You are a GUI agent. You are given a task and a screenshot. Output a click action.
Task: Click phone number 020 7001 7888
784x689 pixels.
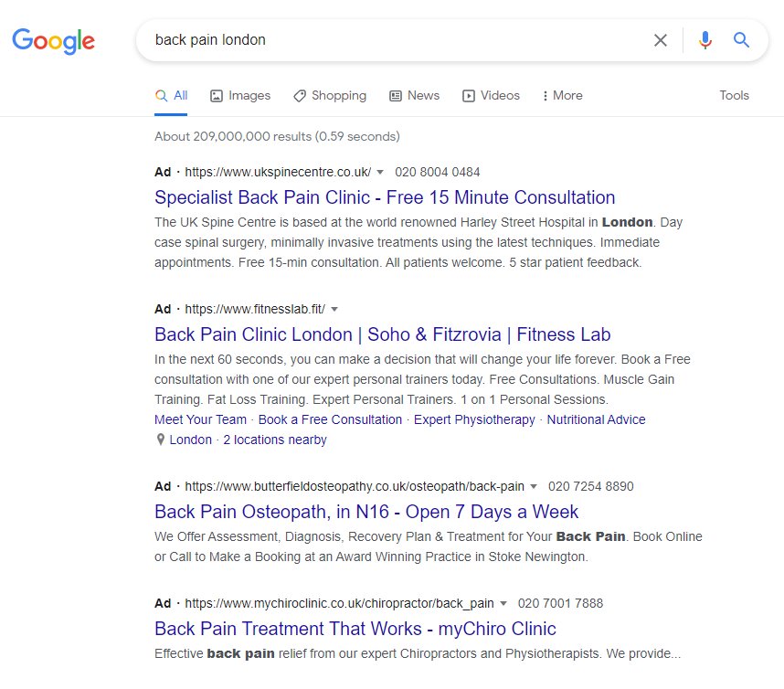(560, 603)
